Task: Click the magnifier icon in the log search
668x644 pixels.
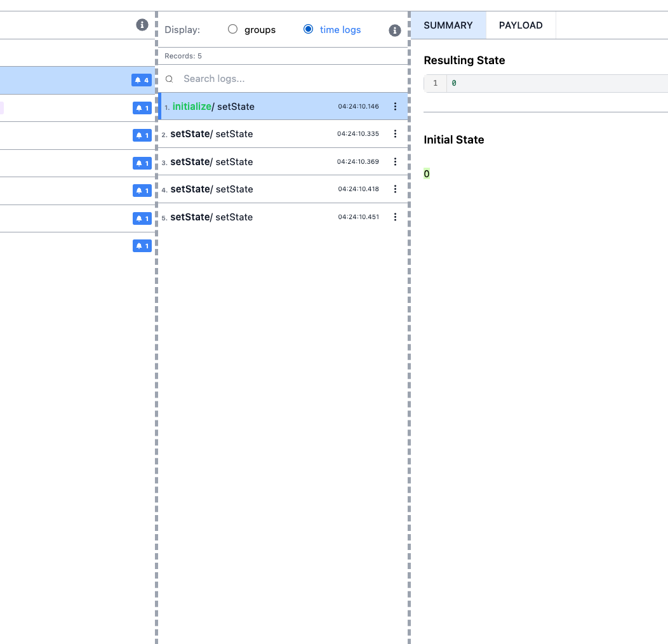Action: point(169,79)
